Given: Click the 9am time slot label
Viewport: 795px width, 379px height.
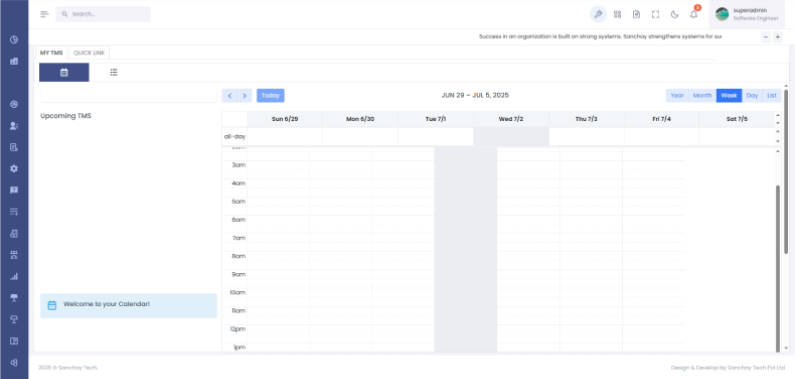Looking at the screenshot, I should point(238,274).
